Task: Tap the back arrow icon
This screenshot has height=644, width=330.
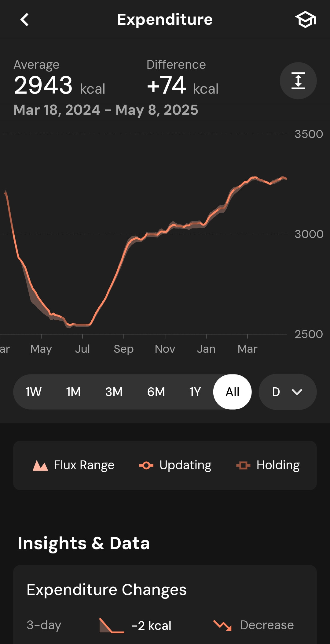Action: [24, 20]
